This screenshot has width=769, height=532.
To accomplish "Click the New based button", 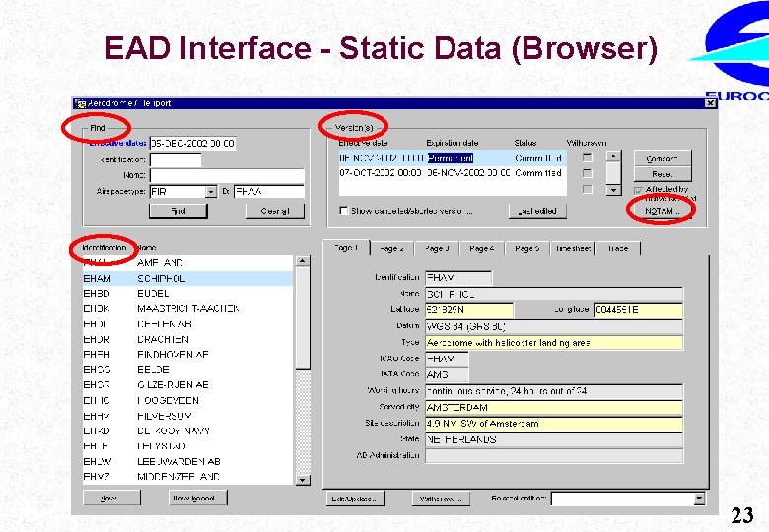I will [x=197, y=498].
